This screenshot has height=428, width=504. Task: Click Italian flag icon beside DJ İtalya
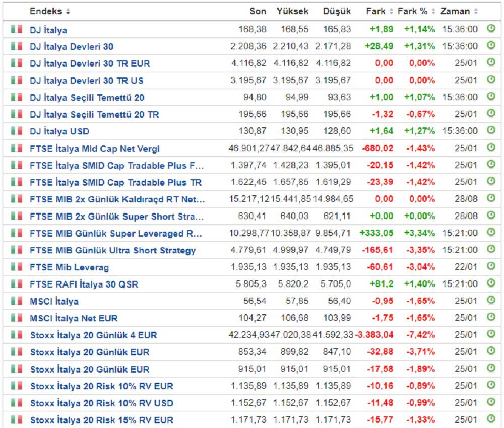pyautogui.click(x=17, y=29)
